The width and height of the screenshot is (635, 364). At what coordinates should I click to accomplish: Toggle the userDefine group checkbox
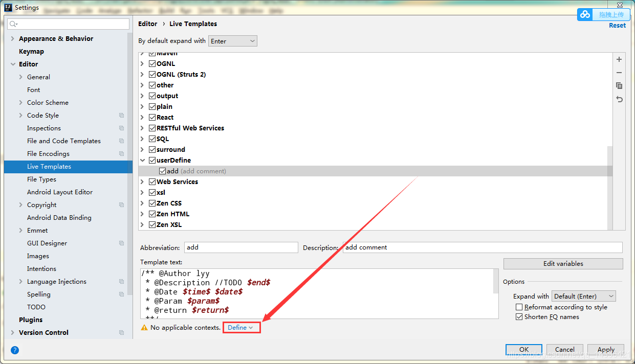152,161
